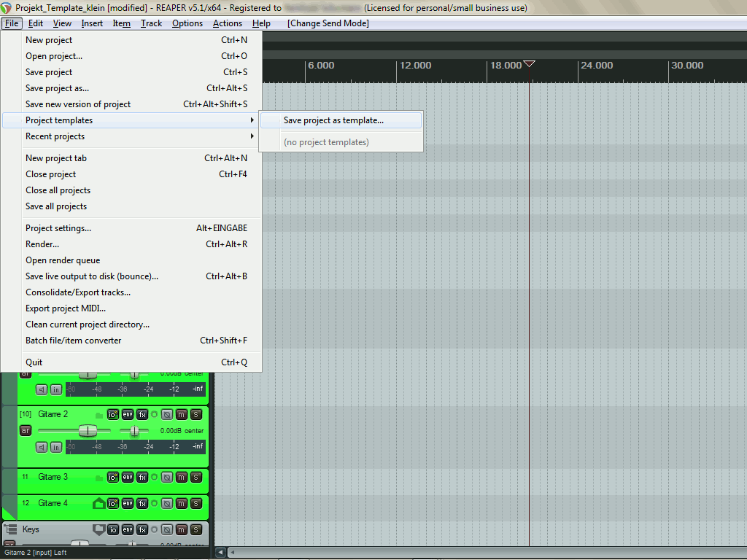Open the Insert menu

tap(92, 23)
